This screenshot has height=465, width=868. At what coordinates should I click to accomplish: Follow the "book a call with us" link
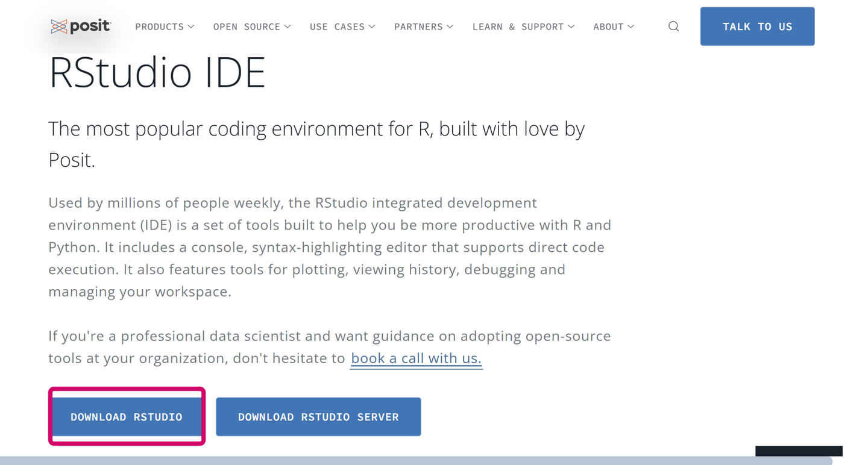416,358
